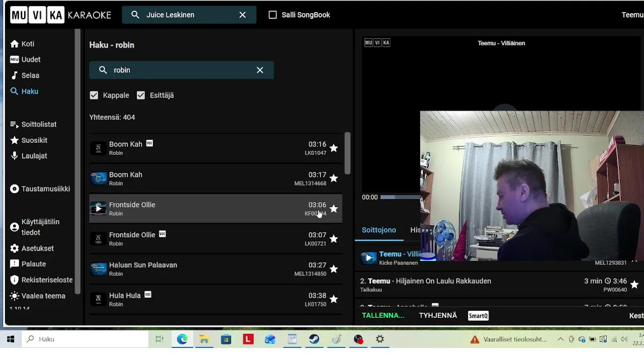The width and height of the screenshot is (644, 362).
Task: Click the TYHJENNÄ clear queue button
Action: 438,315
